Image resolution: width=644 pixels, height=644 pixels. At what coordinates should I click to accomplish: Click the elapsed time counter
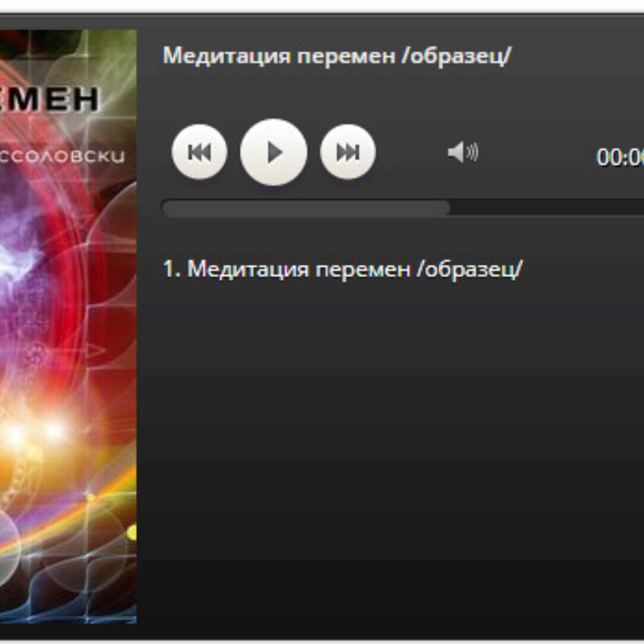pyautogui.click(x=620, y=157)
